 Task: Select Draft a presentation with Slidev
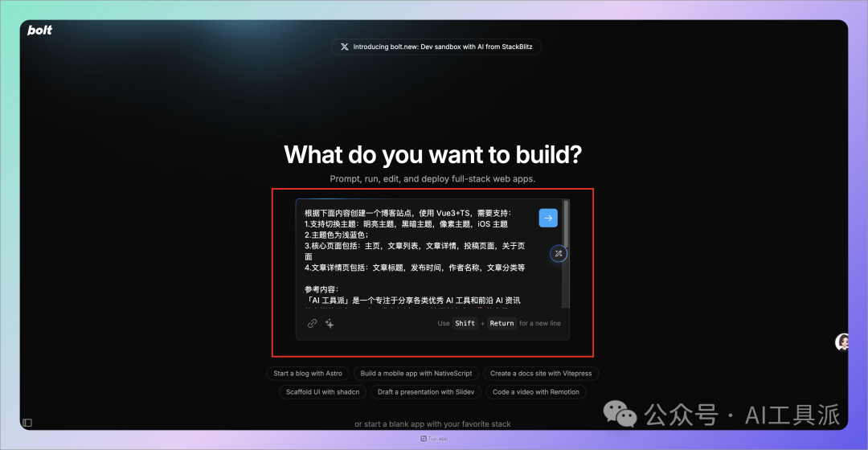click(426, 392)
